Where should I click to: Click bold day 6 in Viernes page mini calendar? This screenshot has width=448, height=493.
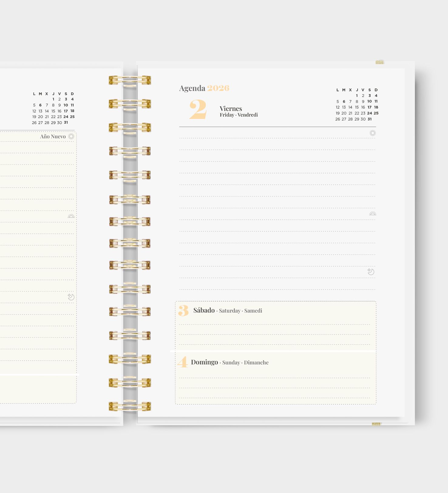344,101
